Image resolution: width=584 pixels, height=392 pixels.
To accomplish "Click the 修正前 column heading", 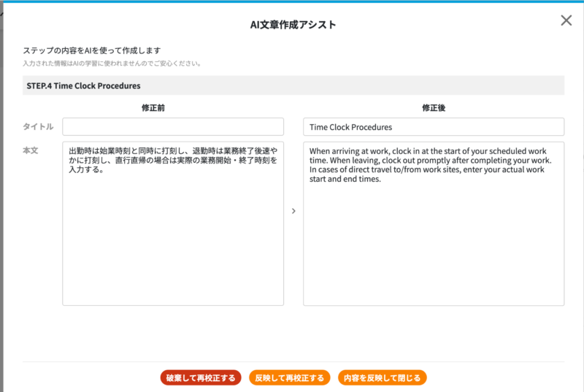I will (153, 108).
